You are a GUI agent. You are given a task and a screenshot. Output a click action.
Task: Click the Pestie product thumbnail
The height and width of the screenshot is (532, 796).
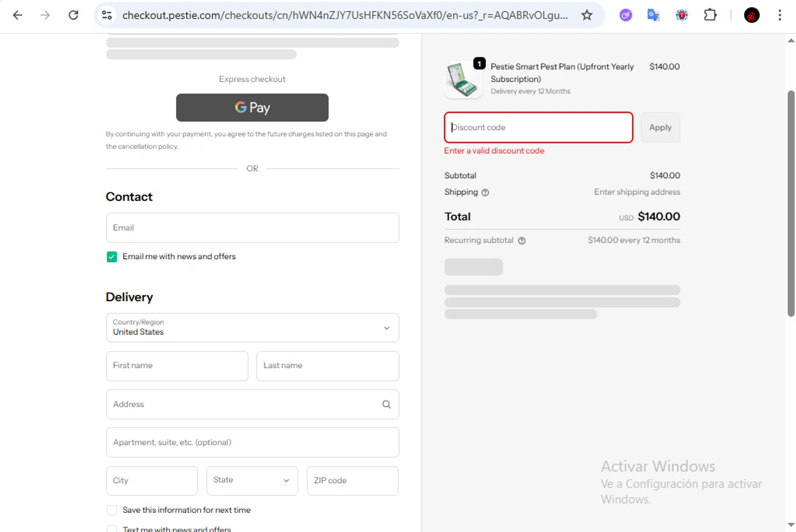(463, 80)
